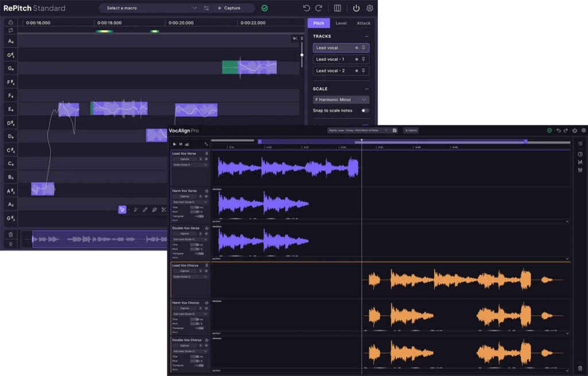Image resolution: width=588 pixels, height=376 pixels.
Task: Toggle the dot indicator on Lead vocal - 1
Action: [356, 59]
